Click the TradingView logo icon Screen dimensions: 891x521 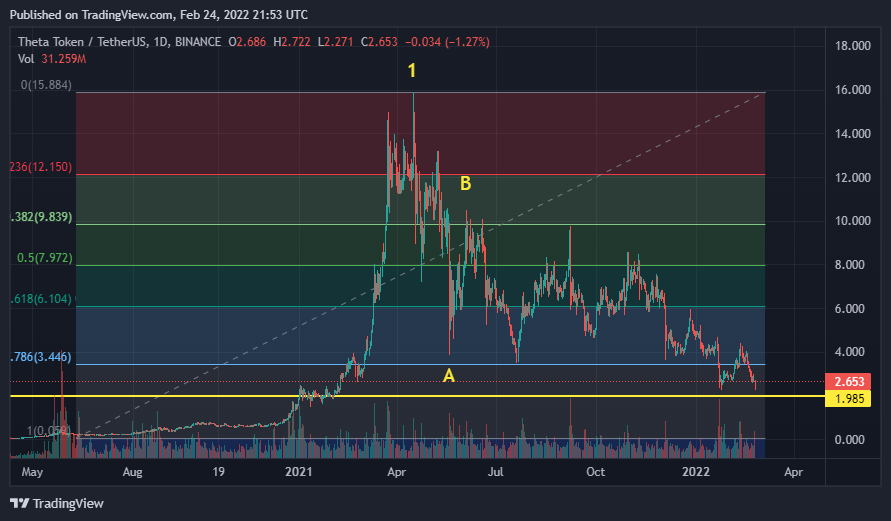pos(19,503)
